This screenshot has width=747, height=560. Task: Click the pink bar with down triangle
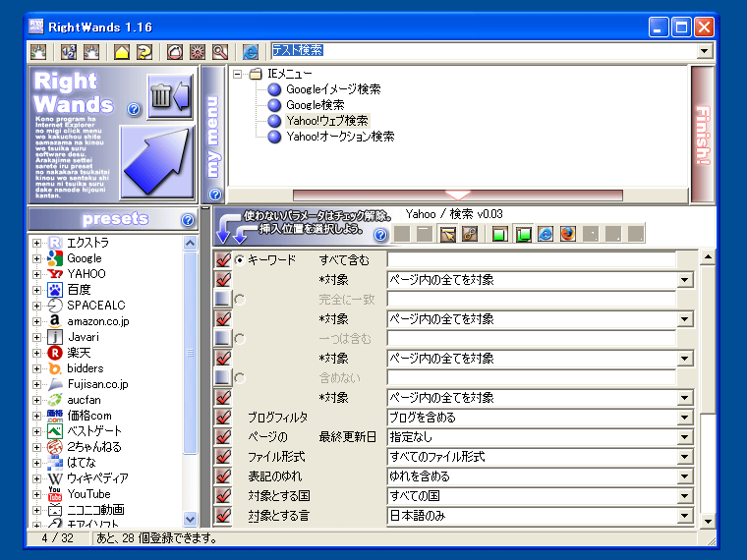pos(458,196)
